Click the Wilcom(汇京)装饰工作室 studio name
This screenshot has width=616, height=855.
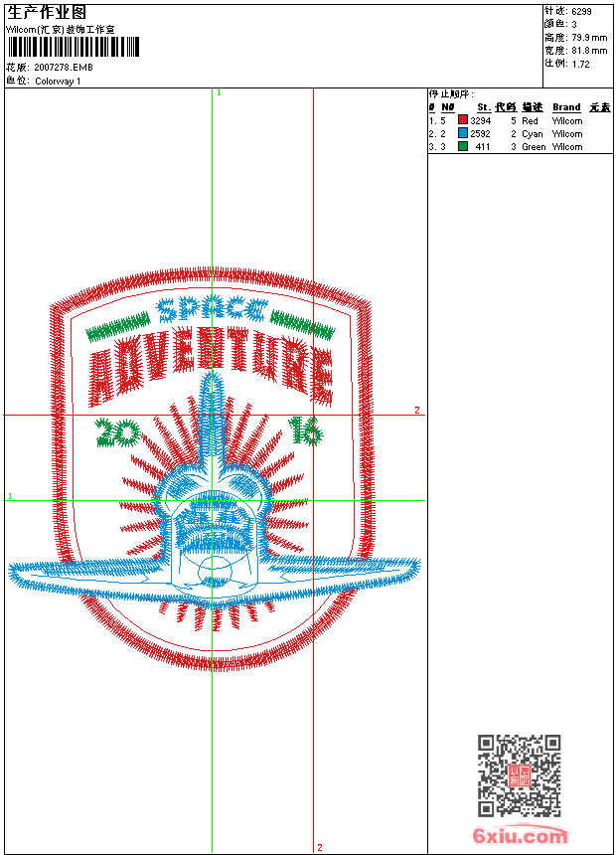(x=61, y=30)
